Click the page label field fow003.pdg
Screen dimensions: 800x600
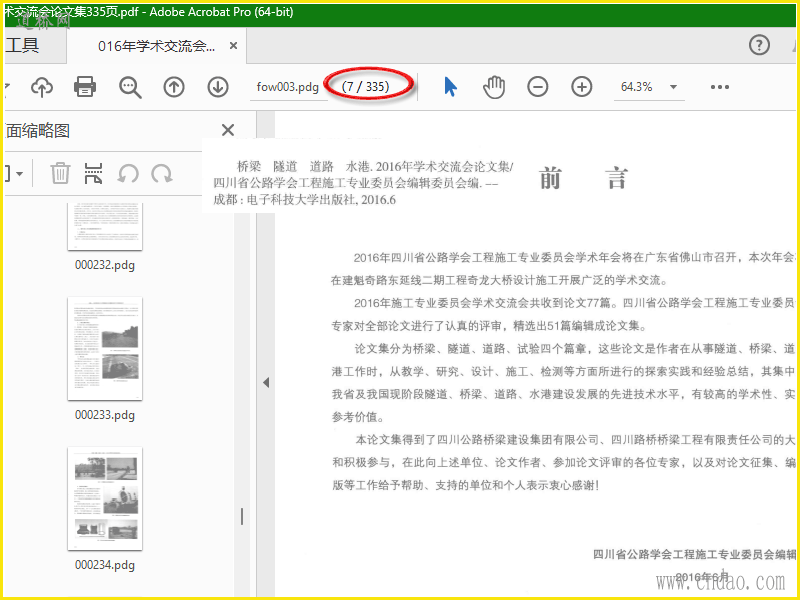[x=288, y=87]
